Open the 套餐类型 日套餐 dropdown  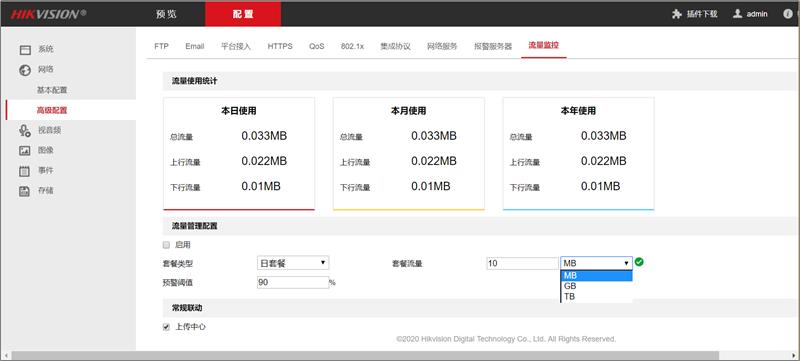click(x=293, y=263)
